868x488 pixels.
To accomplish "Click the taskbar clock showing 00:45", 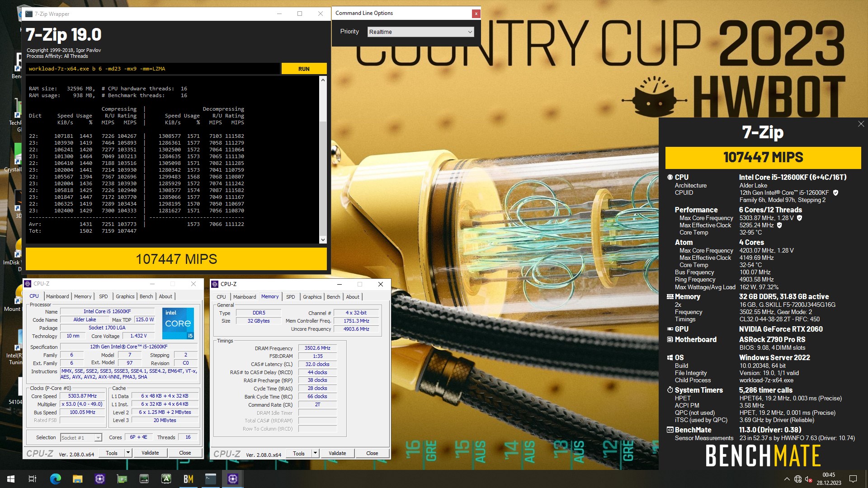I will tap(829, 479).
